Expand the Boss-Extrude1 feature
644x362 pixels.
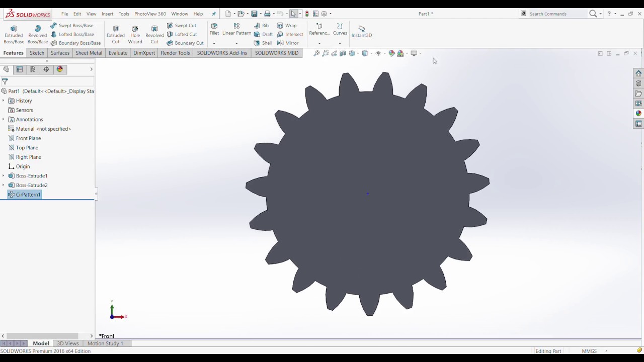point(4,176)
